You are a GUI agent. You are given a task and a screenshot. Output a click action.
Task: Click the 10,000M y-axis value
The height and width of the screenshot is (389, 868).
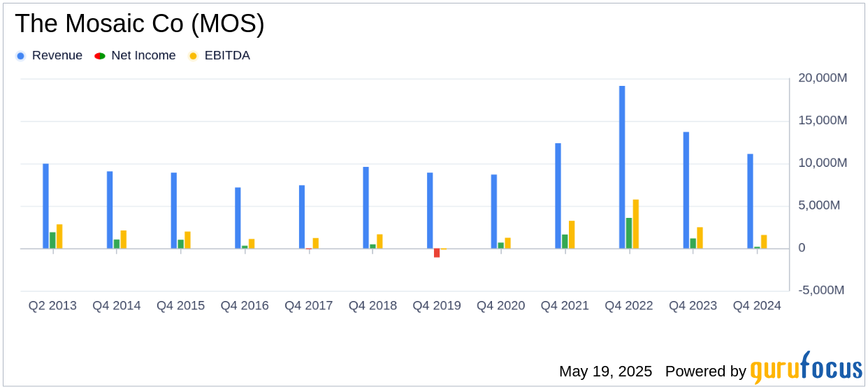click(x=822, y=163)
